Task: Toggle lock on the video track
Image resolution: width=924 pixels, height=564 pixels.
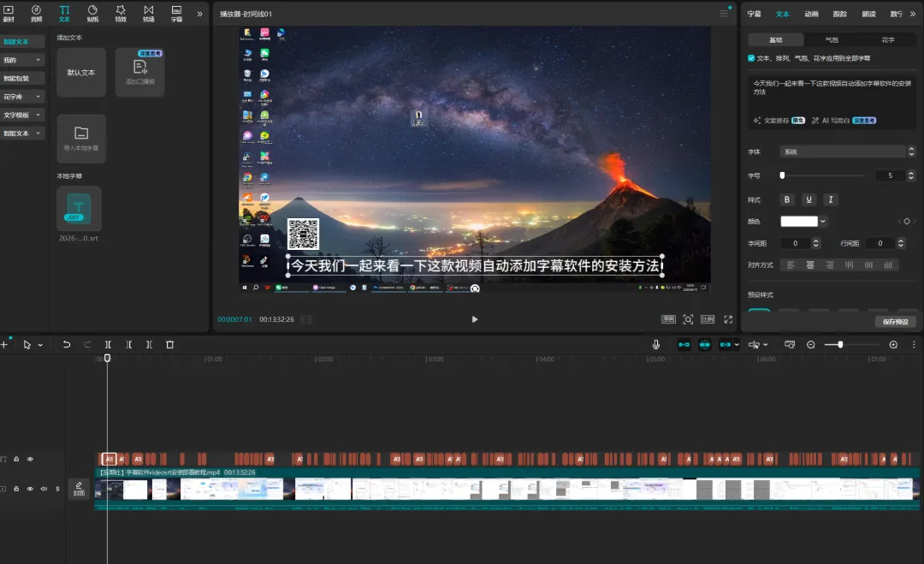Action: click(16, 489)
